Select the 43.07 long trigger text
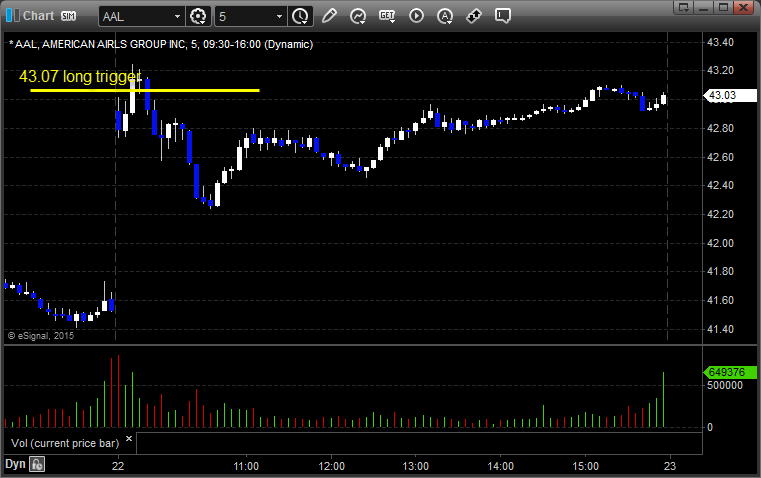The height and width of the screenshot is (478, 761). [x=80, y=76]
